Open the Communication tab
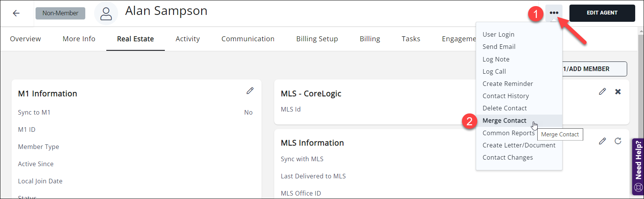The height and width of the screenshot is (199, 644). (248, 39)
